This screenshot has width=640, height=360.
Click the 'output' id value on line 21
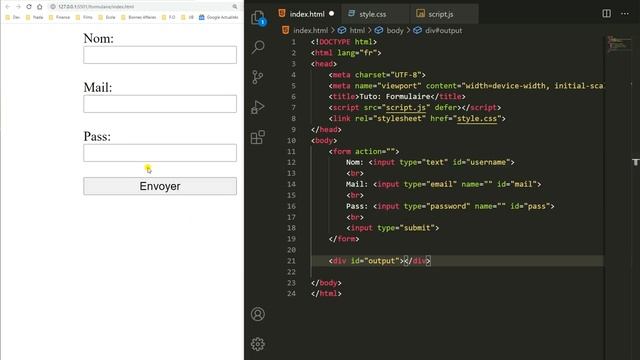point(382,261)
